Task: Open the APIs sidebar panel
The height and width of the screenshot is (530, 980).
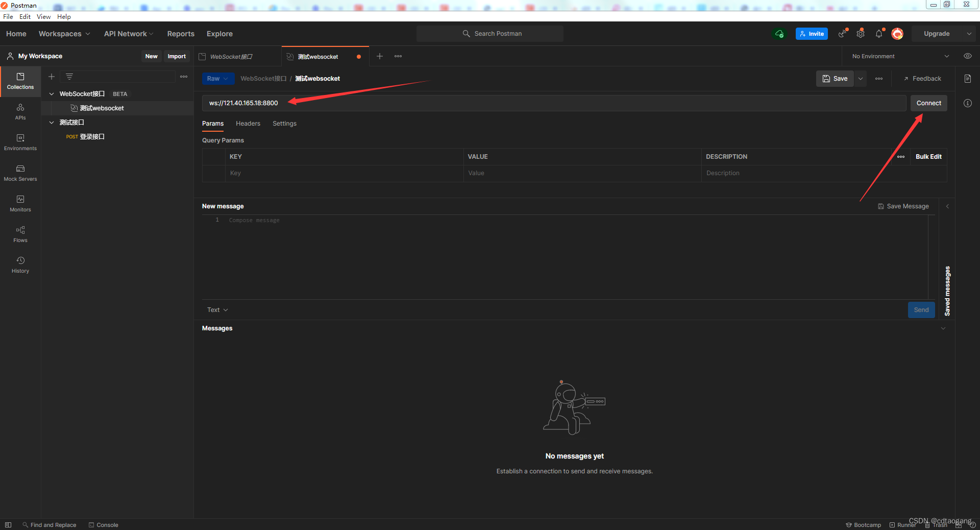Action: 20,112
